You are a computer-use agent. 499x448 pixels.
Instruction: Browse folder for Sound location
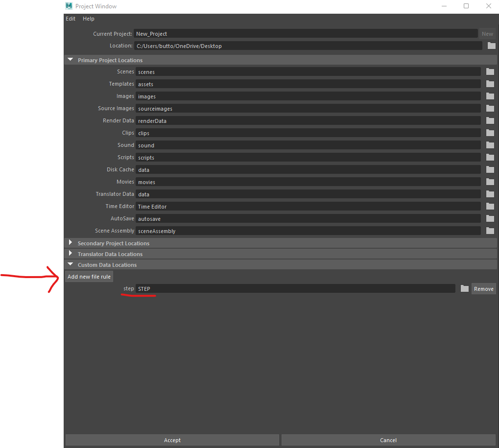[x=490, y=145]
